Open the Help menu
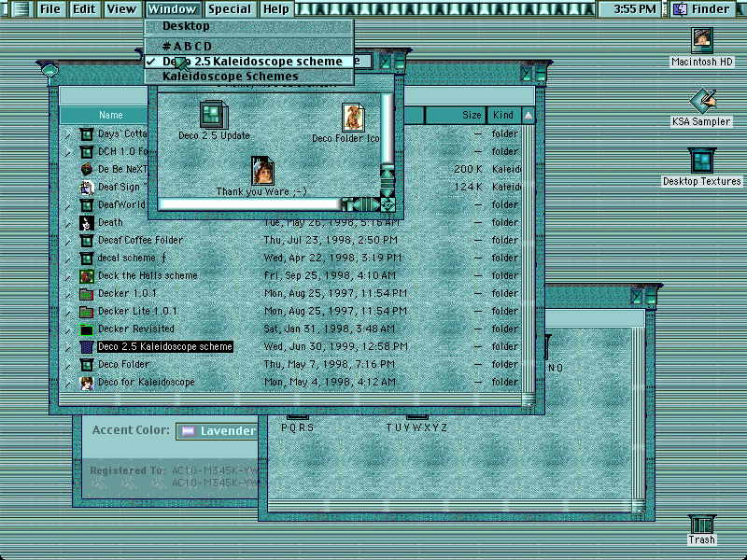The width and height of the screenshot is (747, 560). coord(276,9)
